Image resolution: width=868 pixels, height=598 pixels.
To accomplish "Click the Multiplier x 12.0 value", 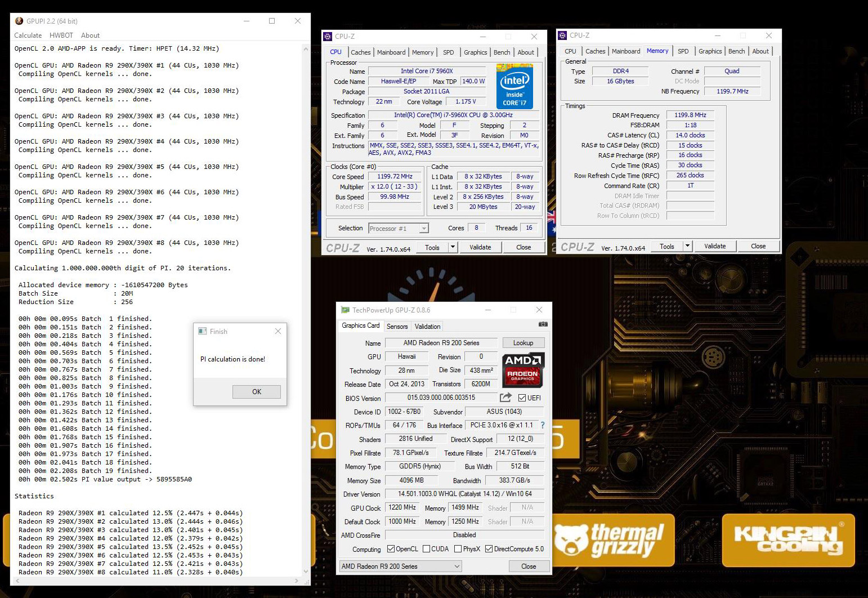I will (x=395, y=186).
